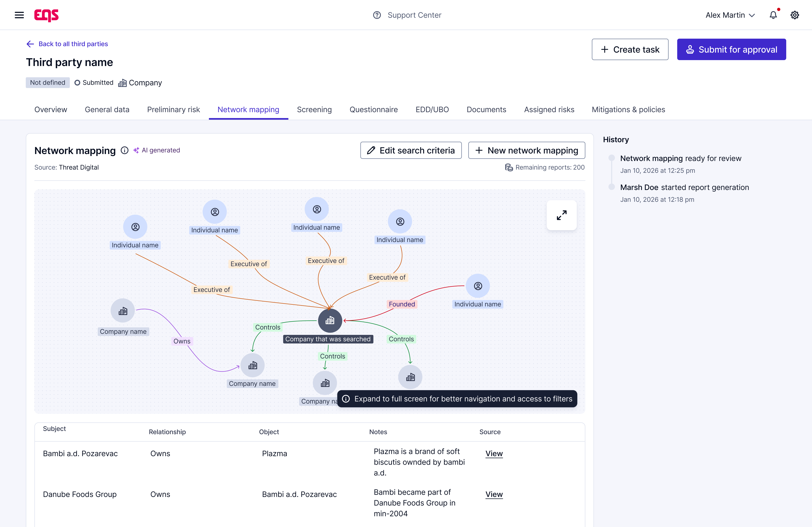Click Edit search criteria button

coord(411,150)
